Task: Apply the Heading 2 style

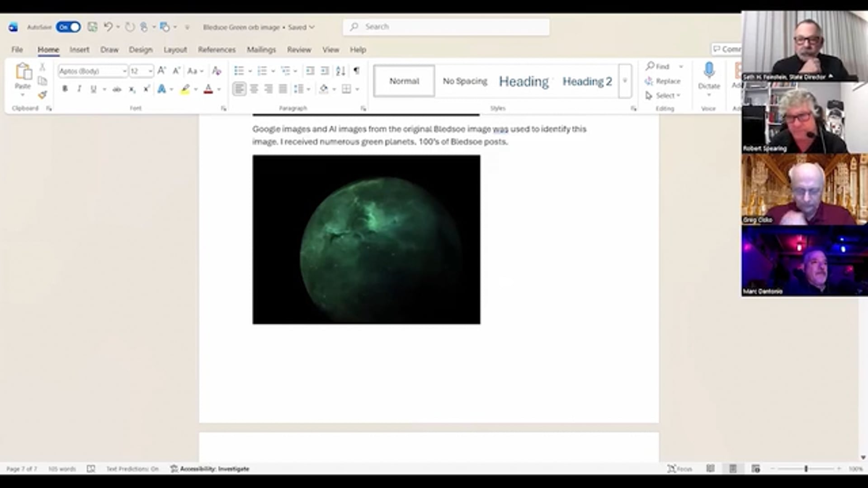Action: [x=587, y=81]
